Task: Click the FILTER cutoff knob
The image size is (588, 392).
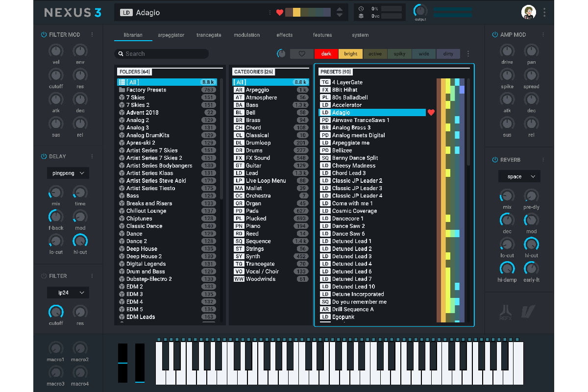Action: click(56, 311)
